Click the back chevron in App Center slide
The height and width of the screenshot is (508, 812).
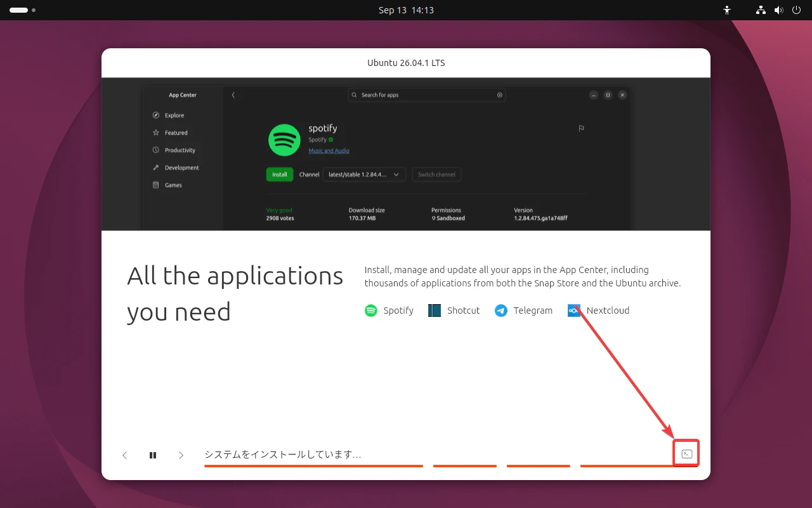point(233,95)
